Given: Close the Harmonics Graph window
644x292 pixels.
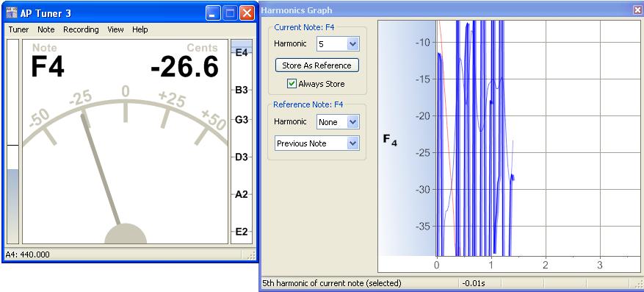Looking at the screenshot, I should [x=637, y=10].
